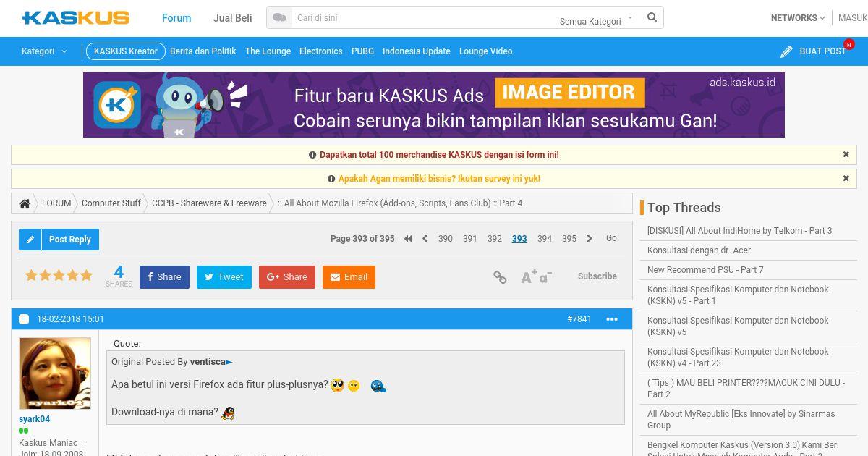Screen dimensions: 868x456
Task: Go to FORUM breadcrumb
Action: tap(56, 203)
